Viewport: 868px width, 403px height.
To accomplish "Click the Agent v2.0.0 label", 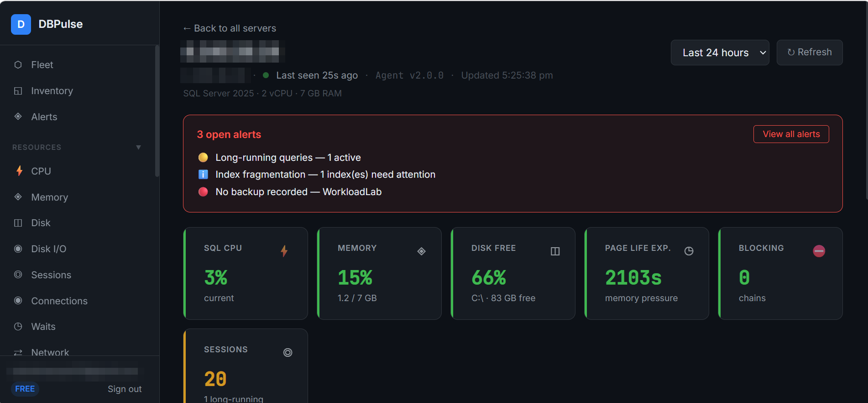I will tap(409, 75).
